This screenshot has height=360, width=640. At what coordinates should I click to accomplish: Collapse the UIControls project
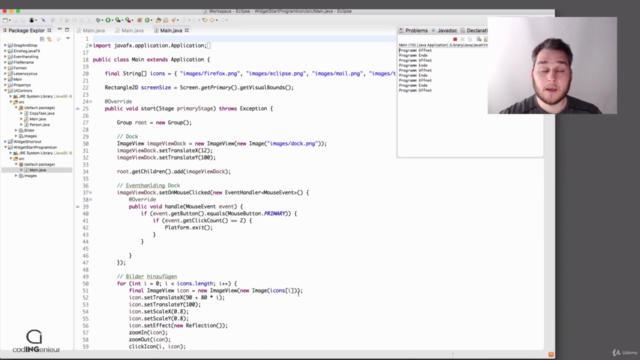point(5,91)
